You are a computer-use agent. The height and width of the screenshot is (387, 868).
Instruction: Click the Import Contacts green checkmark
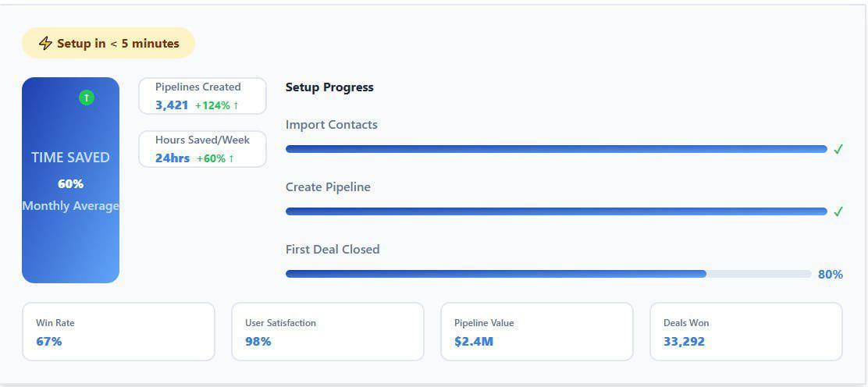838,149
